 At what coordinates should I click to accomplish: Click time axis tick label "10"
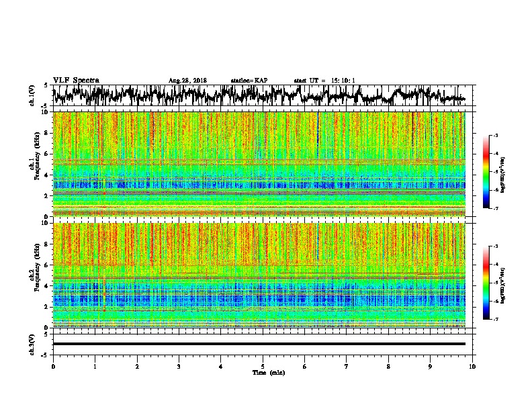[x=472, y=367]
